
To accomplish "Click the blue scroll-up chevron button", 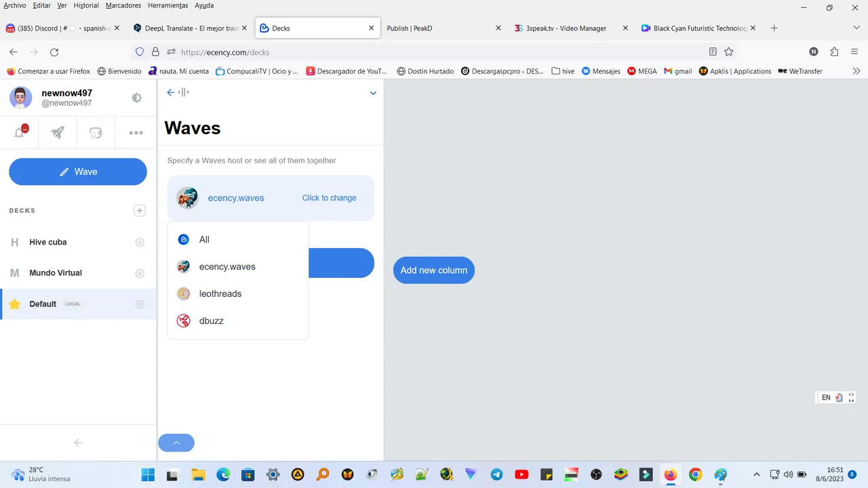I will coord(176,443).
